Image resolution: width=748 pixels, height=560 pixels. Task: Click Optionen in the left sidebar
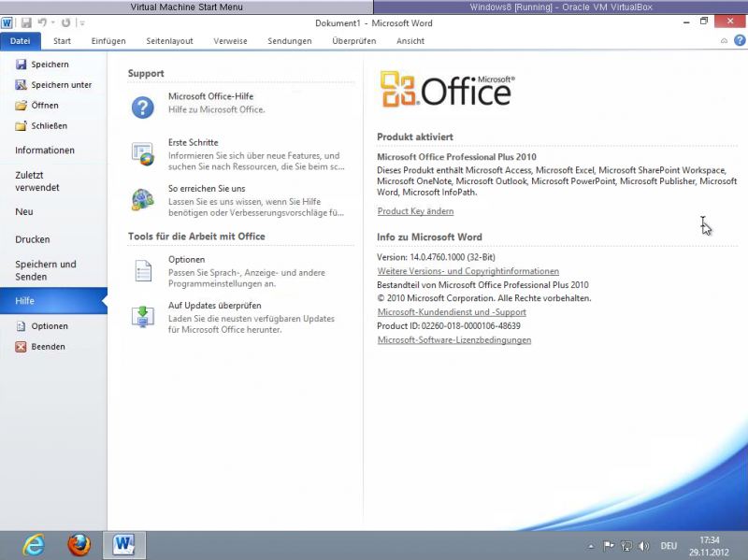(53, 326)
